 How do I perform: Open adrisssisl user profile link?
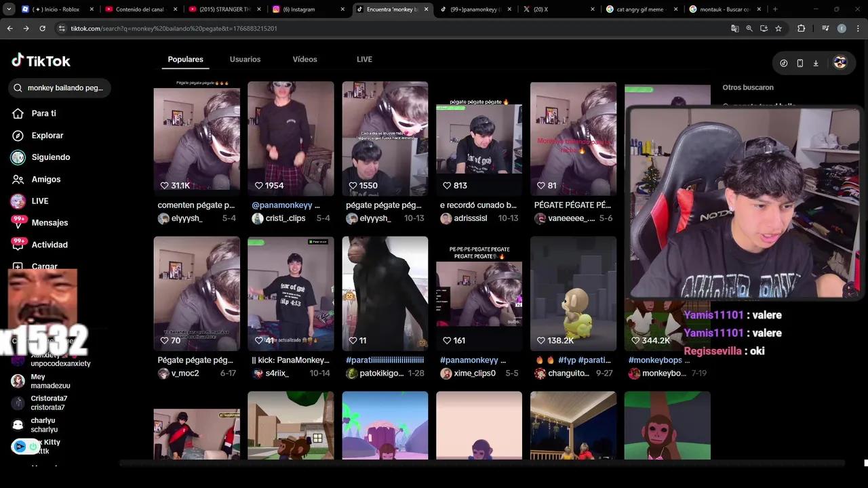(x=463, y=218)
